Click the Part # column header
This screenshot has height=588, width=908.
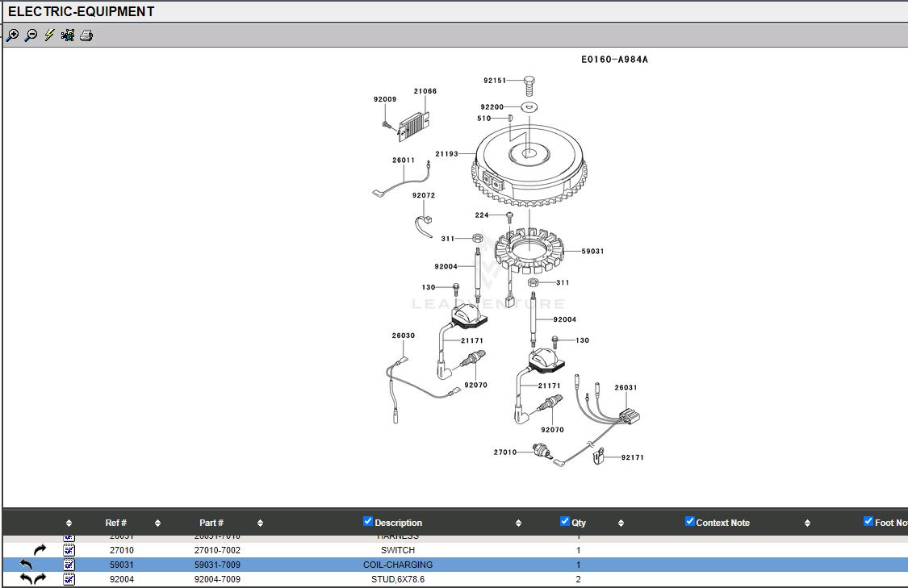[x=211, y=523]
